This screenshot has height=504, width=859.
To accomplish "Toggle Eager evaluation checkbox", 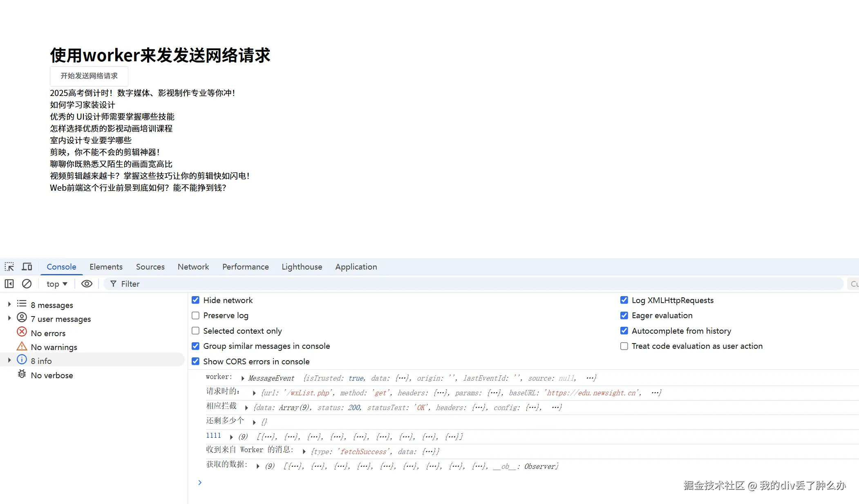I will (624, 315).
